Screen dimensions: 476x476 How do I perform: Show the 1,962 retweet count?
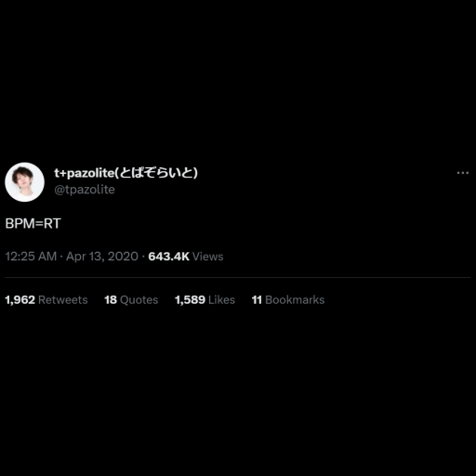pyautogui.click(x=20, y=299)
